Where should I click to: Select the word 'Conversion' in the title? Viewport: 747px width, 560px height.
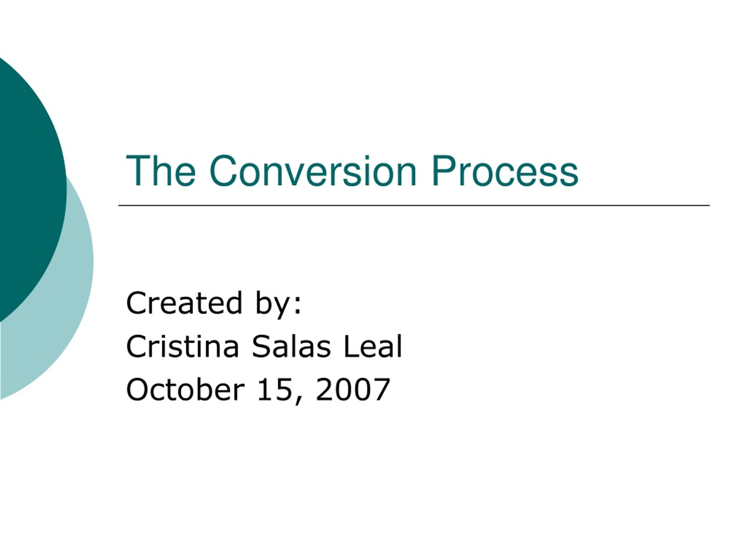(313, 171)
